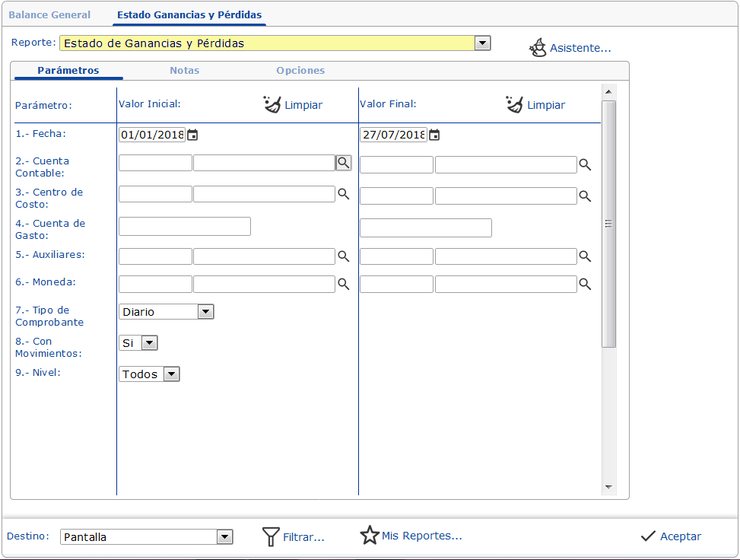Open Mis Reportes star icon

click(x=370, y=536)
